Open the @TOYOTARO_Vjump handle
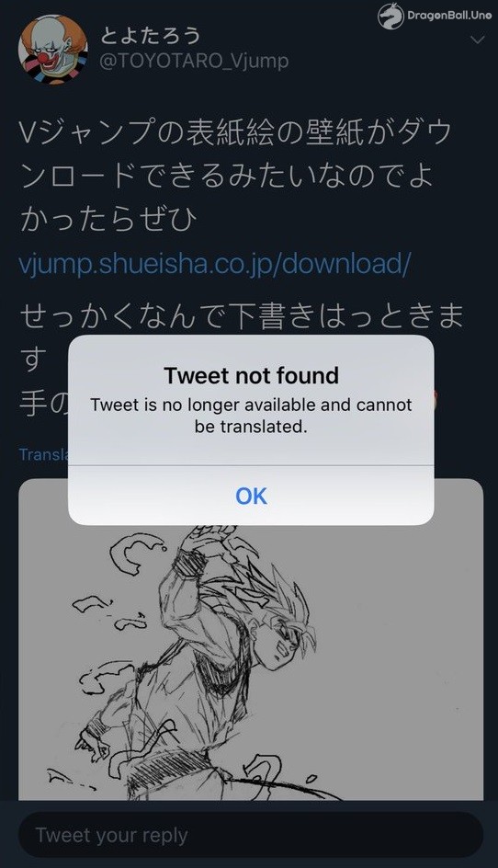Screen dimensions: 498x868 pos(194,61)
